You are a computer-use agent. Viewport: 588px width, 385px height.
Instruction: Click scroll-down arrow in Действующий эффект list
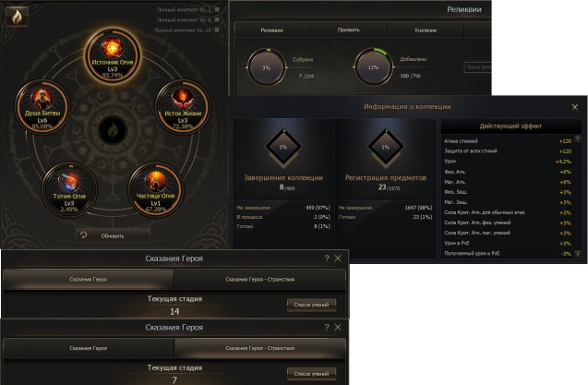(x=578, y=254)
